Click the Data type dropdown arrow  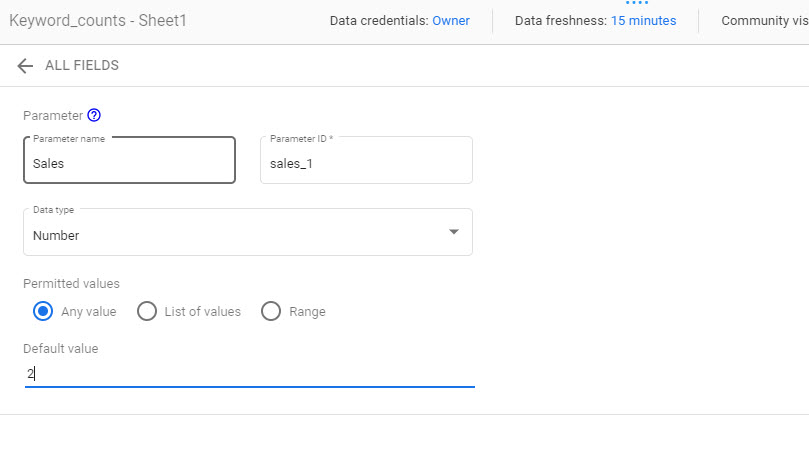tap(454, 232)
